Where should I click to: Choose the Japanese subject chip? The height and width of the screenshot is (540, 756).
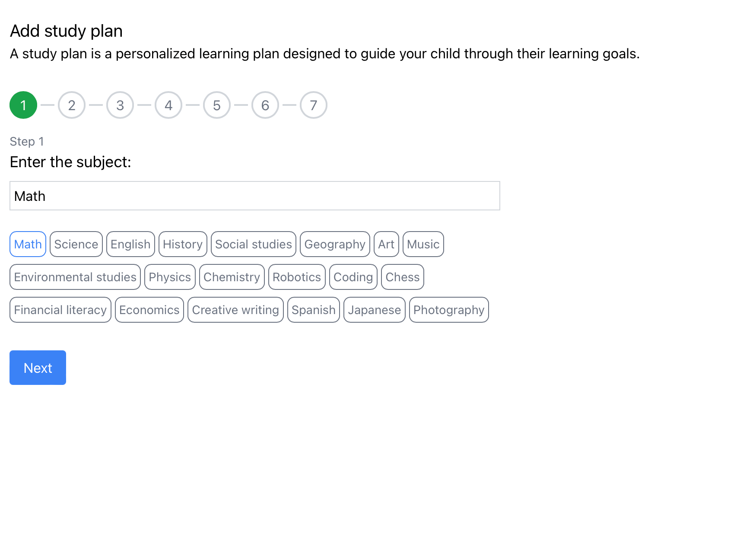(x=375, y=310)
